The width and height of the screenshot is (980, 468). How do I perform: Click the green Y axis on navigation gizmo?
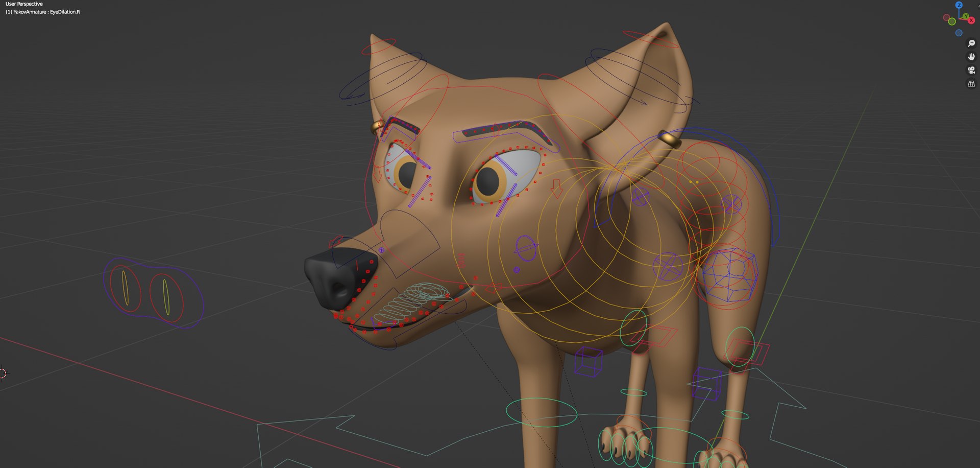(966, 16)
